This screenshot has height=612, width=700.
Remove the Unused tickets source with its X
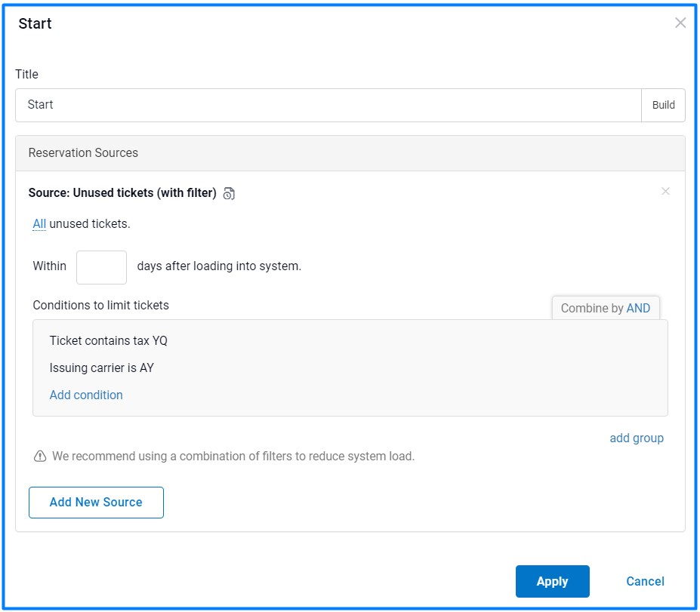click(665, 192)
